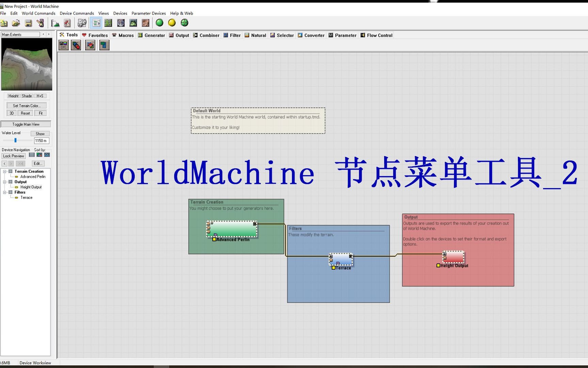Collapse the Output tree group

(x=5, y=182)
